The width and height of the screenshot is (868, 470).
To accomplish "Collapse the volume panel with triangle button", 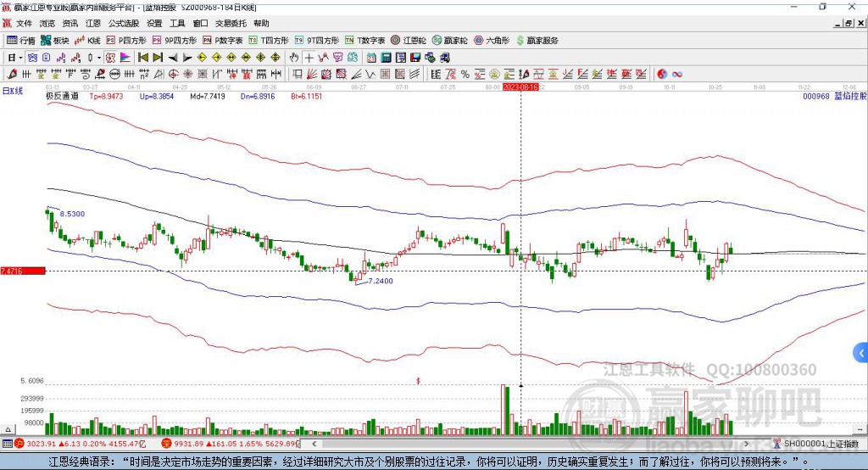I will [8, 429].
